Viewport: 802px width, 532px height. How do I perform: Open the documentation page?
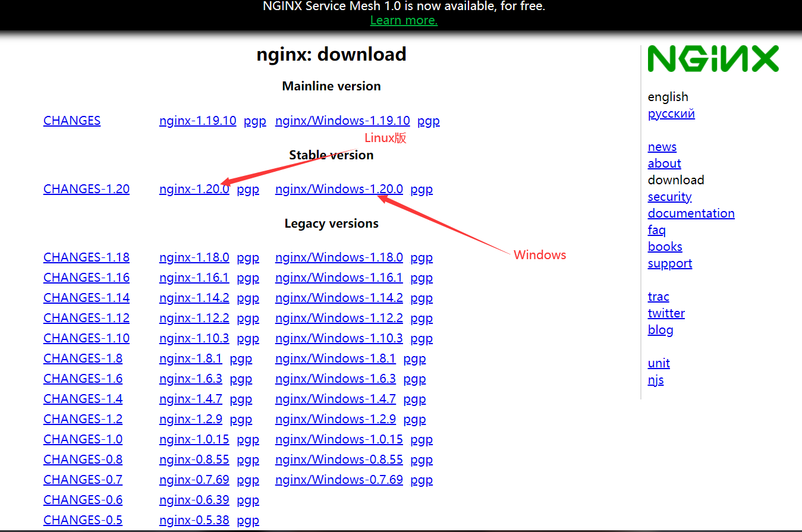[x=691, y=213]
